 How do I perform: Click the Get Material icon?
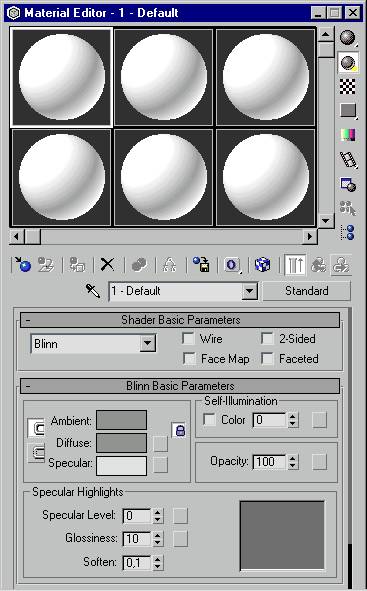[x=22, y=265]
